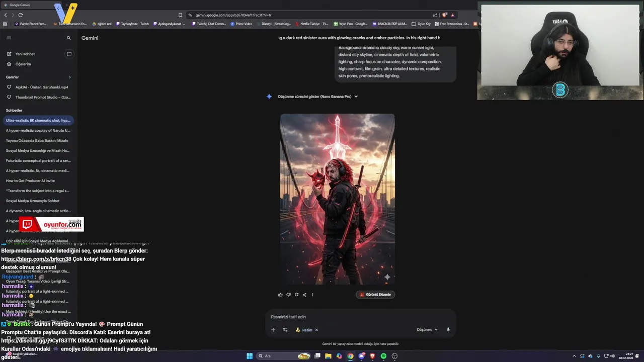
Task: Open the volume control in system tray
Action: [612, 356]
